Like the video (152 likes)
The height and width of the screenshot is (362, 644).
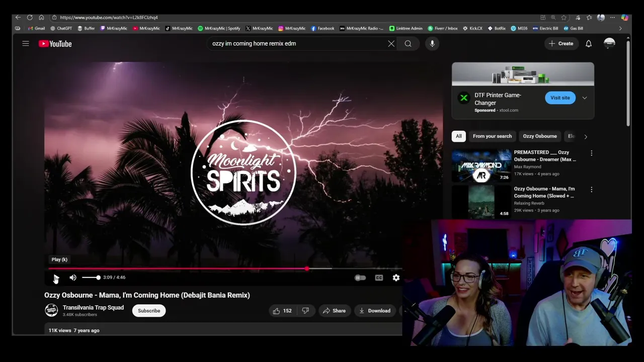[x=282, y=311]
